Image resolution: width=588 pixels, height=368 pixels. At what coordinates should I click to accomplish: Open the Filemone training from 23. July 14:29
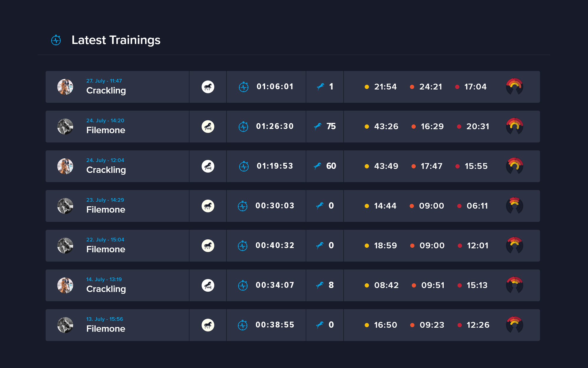(105, 210)
